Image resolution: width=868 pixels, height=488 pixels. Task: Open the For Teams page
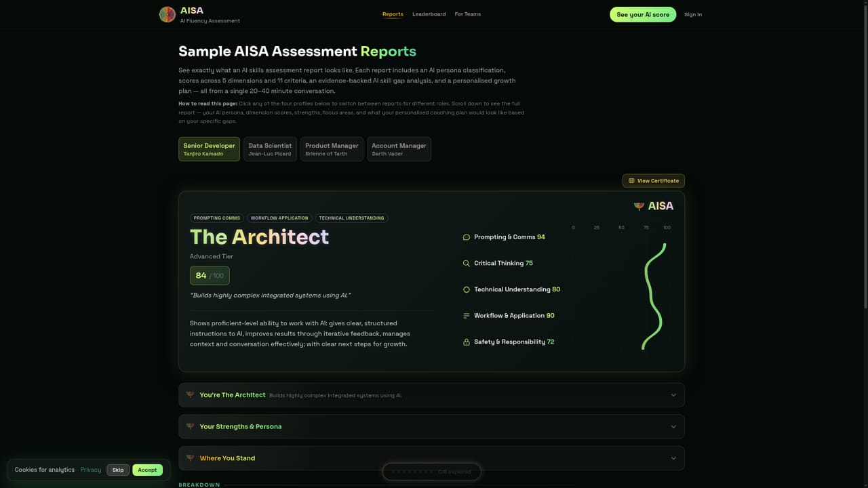point(468,14)
